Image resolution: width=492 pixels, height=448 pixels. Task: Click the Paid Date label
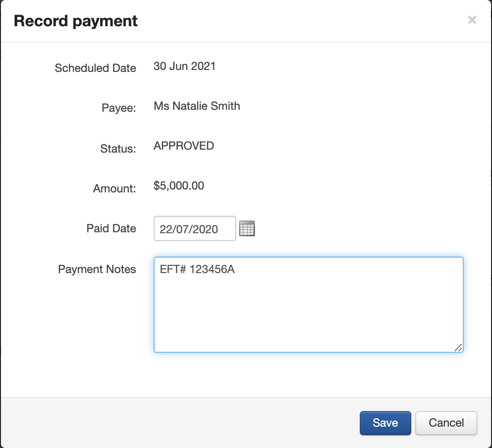(x=111, y=228)
